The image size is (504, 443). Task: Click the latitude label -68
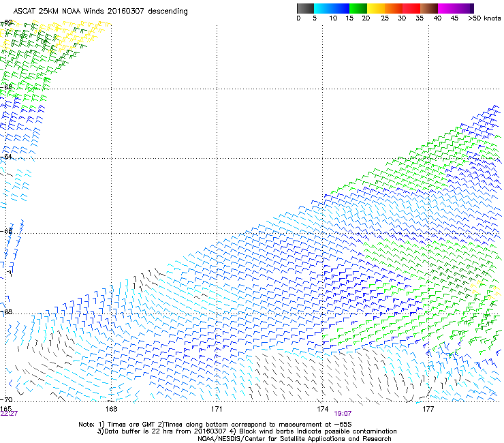[6, 311]
